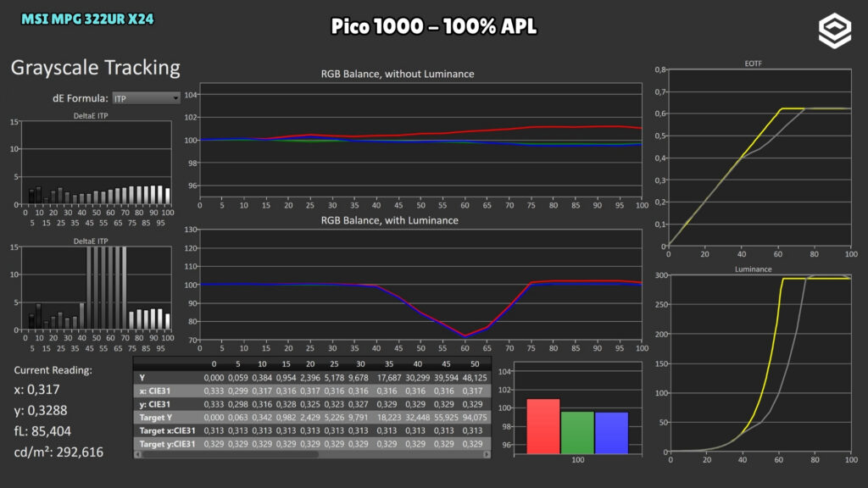Click Target Y cell with value 94,075
The image size is (868, 488).
click(475, 418)
